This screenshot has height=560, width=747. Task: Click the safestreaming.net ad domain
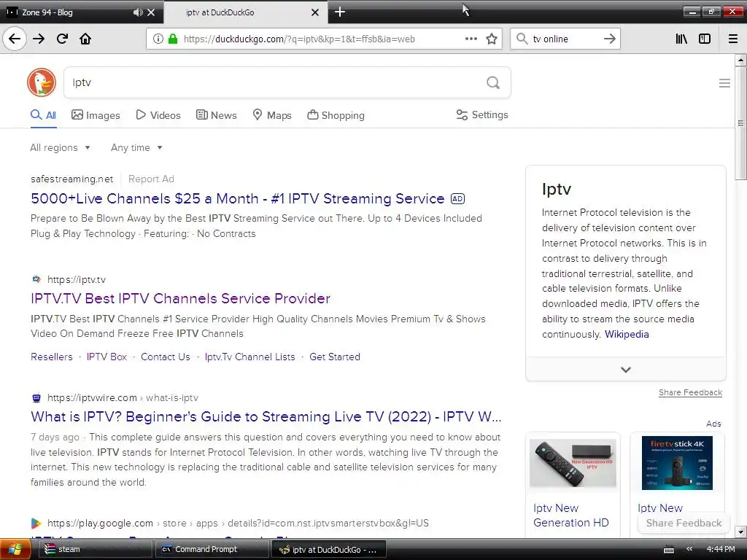[x=72, y=179]
